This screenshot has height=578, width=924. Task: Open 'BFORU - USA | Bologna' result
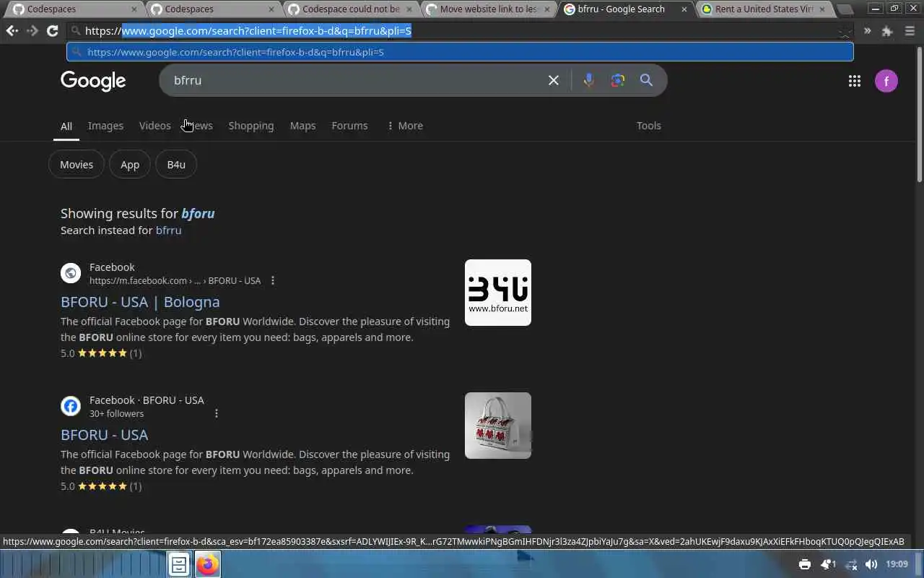(x=140, y=302)
